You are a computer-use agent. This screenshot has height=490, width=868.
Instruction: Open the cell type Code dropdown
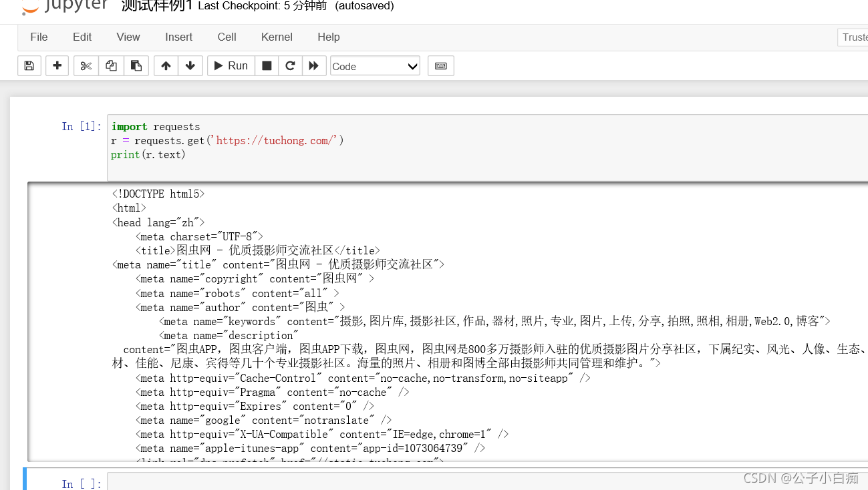tap(375, 66)
